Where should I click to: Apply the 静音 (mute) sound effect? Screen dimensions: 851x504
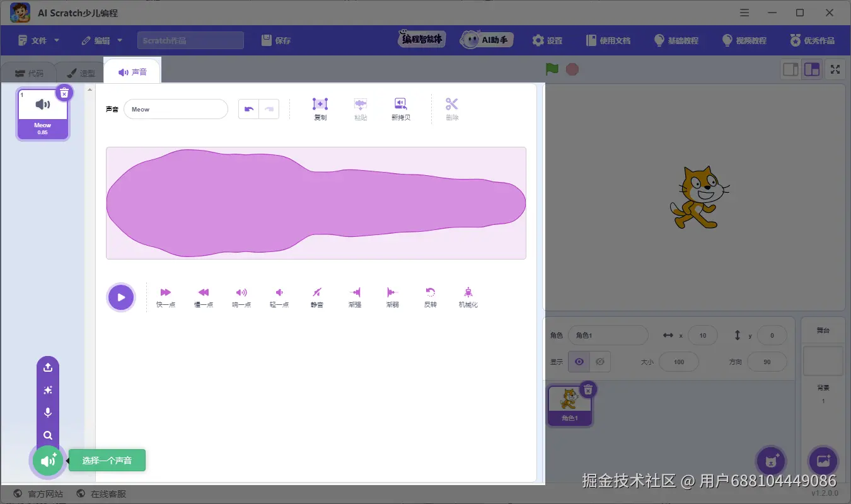[x=316, y=296]
